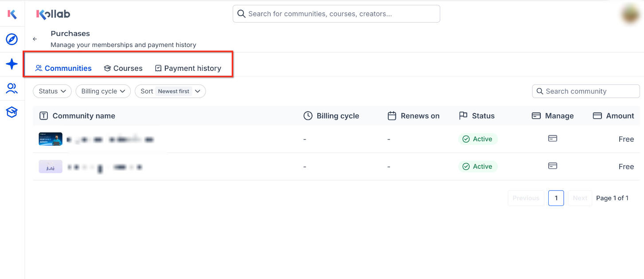This screenshot has width=644, height=279.
Task: Switch to the Communities tab
Action: point(63,68)
